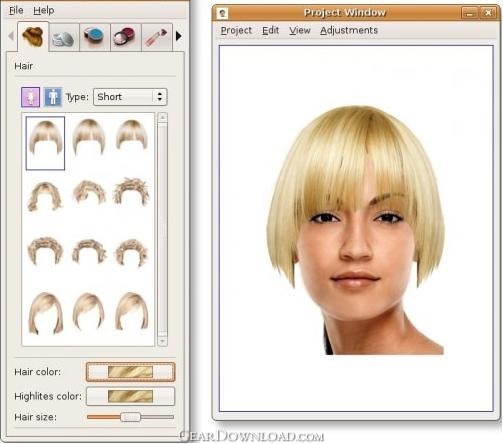Click the Hair color swatch button
Image resolution: width=503 pixels, height=444 pixels.
coord(130,372)
